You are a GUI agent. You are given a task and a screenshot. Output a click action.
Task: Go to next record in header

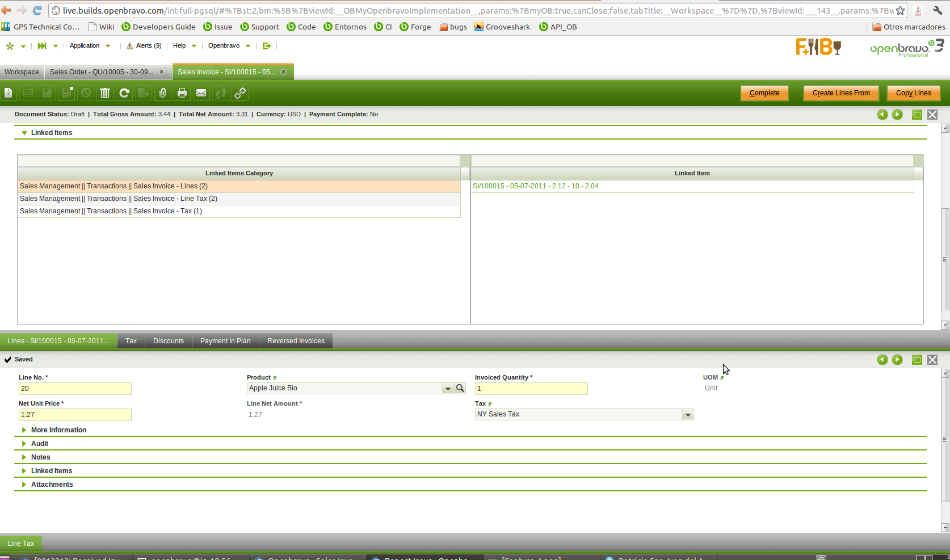pyautogui.click(x=897, y=115)
